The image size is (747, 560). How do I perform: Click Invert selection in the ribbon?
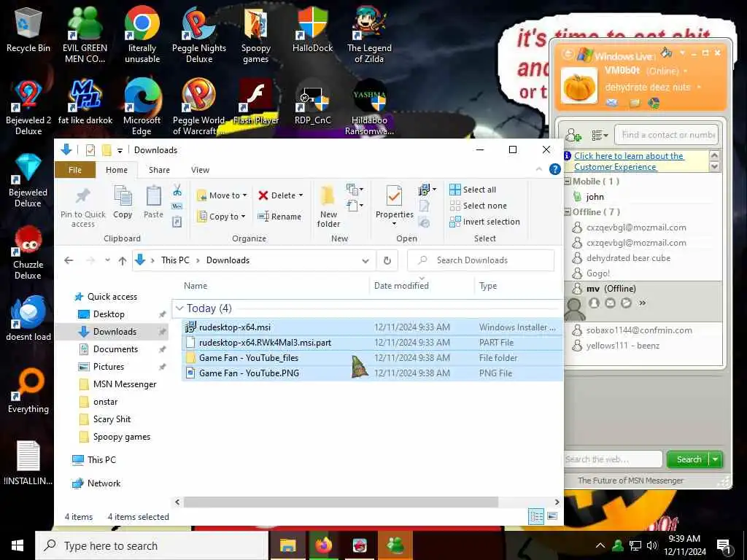coord(484,222)
